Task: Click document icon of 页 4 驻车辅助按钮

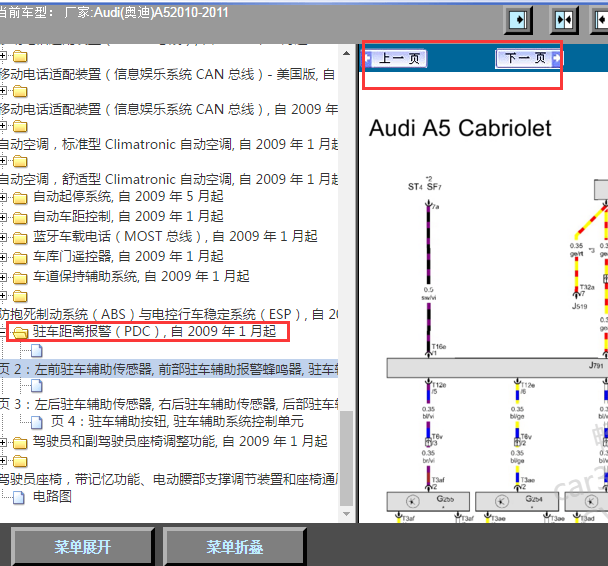Action: tap(37, 422)
